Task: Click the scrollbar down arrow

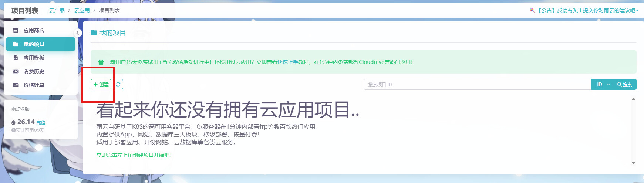Action: pos(633,163)
